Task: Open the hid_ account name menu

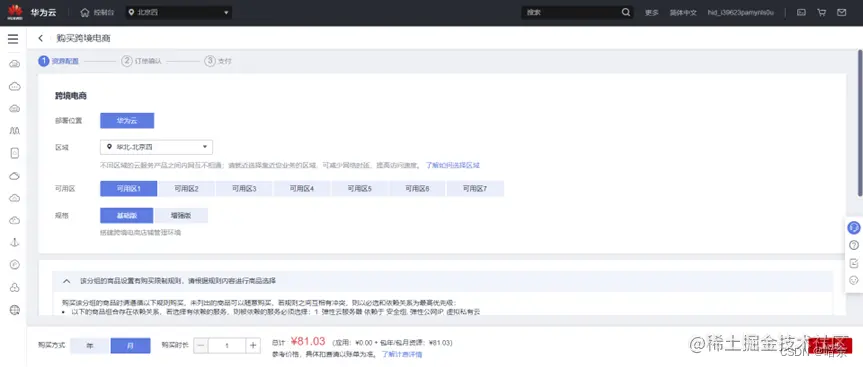Action: pos(740,12)
